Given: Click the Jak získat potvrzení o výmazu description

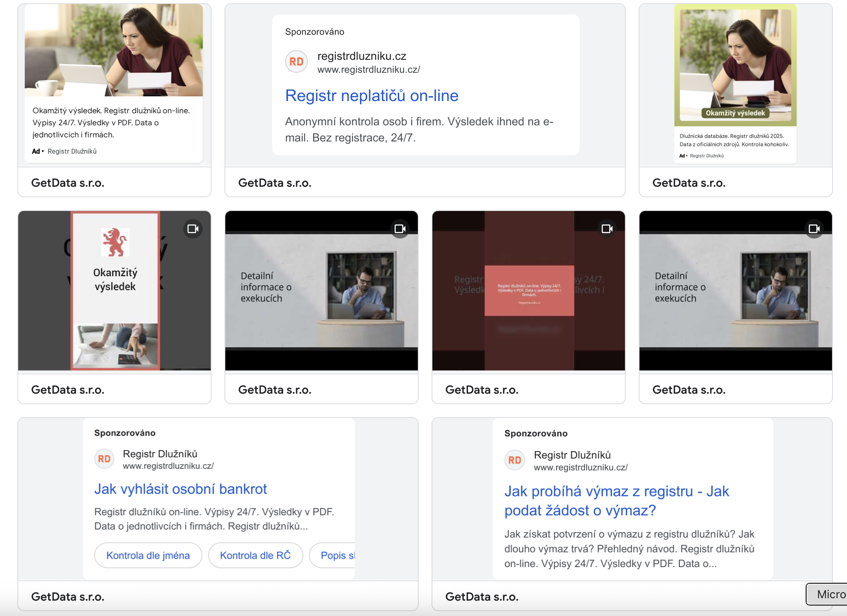Looking at the screenshot, I should pos(629,549).
